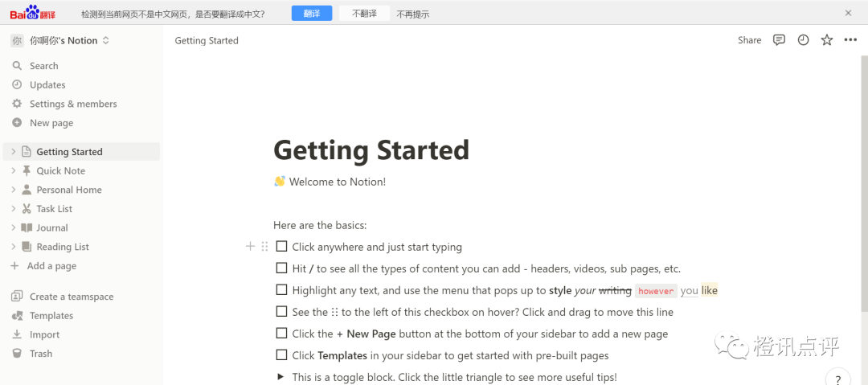This screenshot has height=385, width=868.
Task: Click the Import download arrow icon
Action: [x=17, y=334]
